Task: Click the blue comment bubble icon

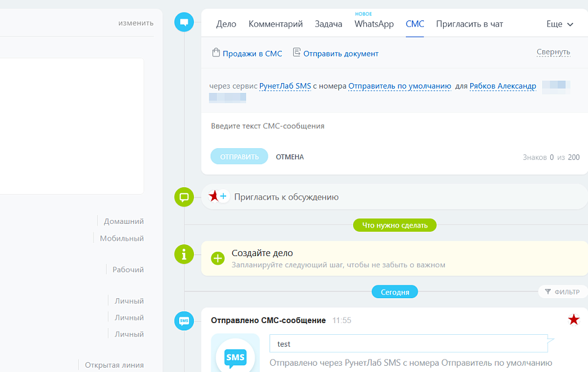Action: tap(184, 20)
